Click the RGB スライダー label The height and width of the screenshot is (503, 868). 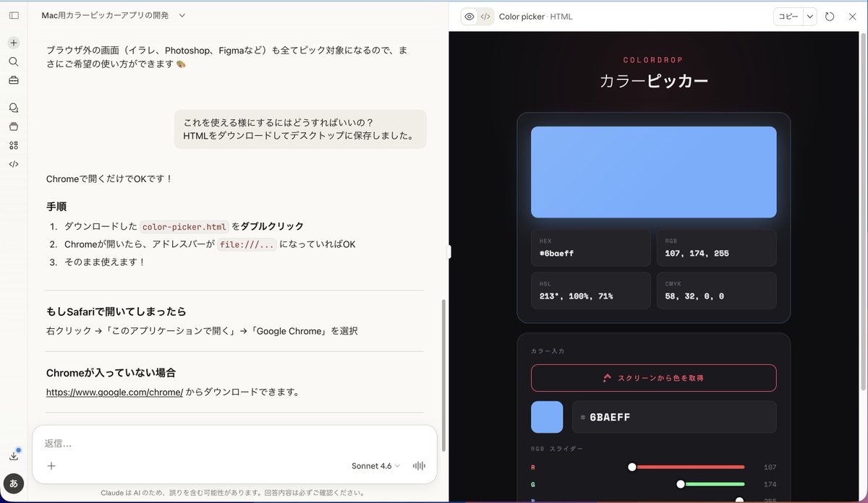click(556, 449)
